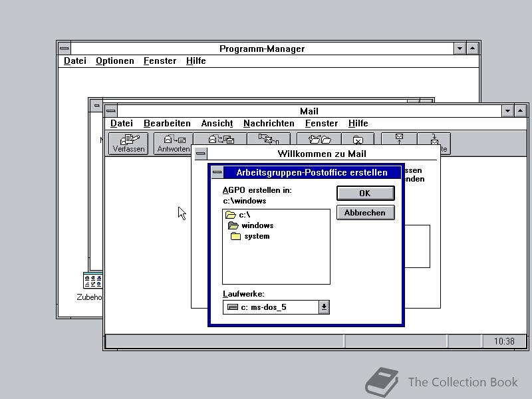The height and width of the screenshot is (399, 532).
Task: Click the Verfassen compose toolbar button
Action: 128,144
